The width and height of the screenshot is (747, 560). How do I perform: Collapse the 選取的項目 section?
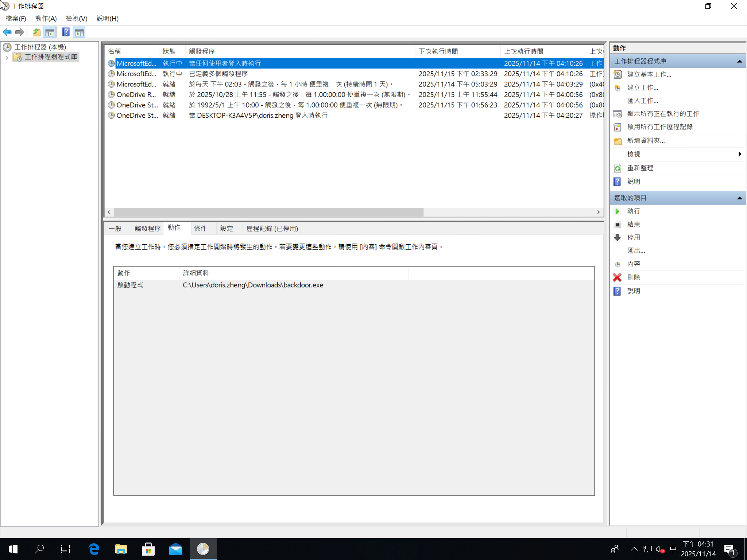point(739,198)
